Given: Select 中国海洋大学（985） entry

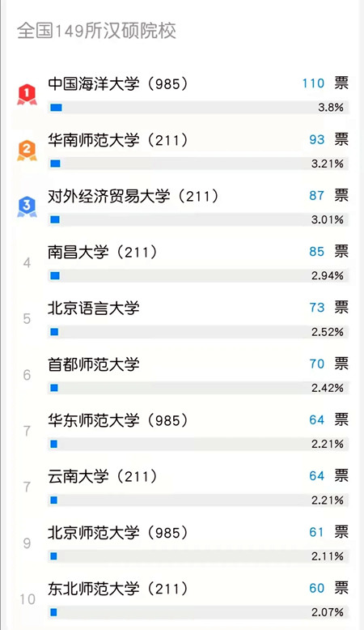Looking at the screenshot, I should pyautogui.click(x=117, y=83).
